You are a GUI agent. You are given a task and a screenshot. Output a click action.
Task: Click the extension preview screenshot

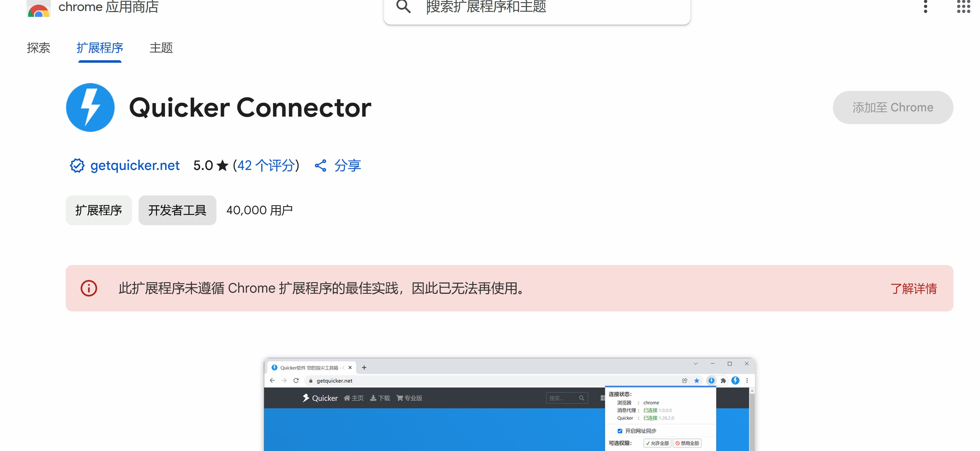click(x=509, y=405)
